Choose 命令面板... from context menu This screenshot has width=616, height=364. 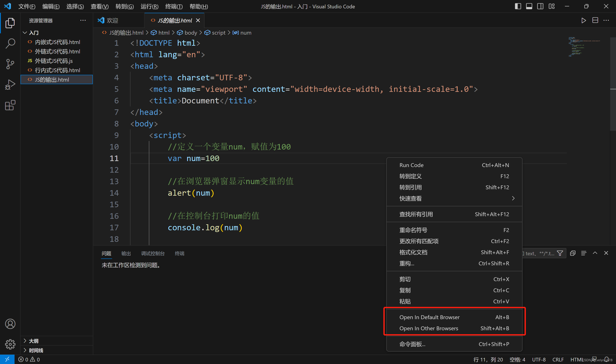pyautogui.click(x=454, y=344)
